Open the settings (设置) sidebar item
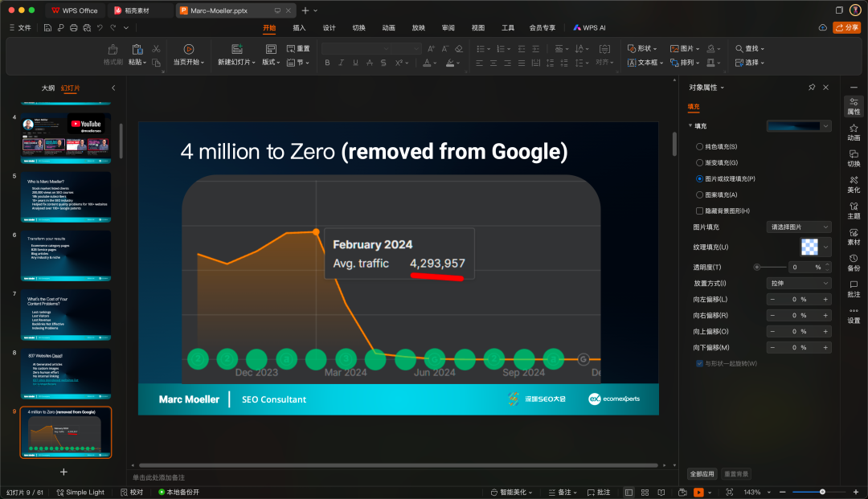This screenshot has height=499, width=868. [854, 315]
